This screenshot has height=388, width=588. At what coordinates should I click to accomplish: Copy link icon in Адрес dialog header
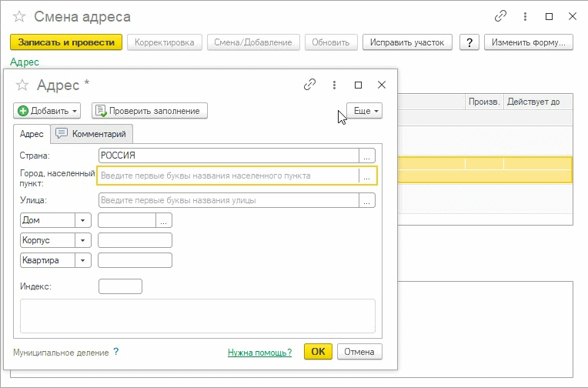tap(310, 85)
